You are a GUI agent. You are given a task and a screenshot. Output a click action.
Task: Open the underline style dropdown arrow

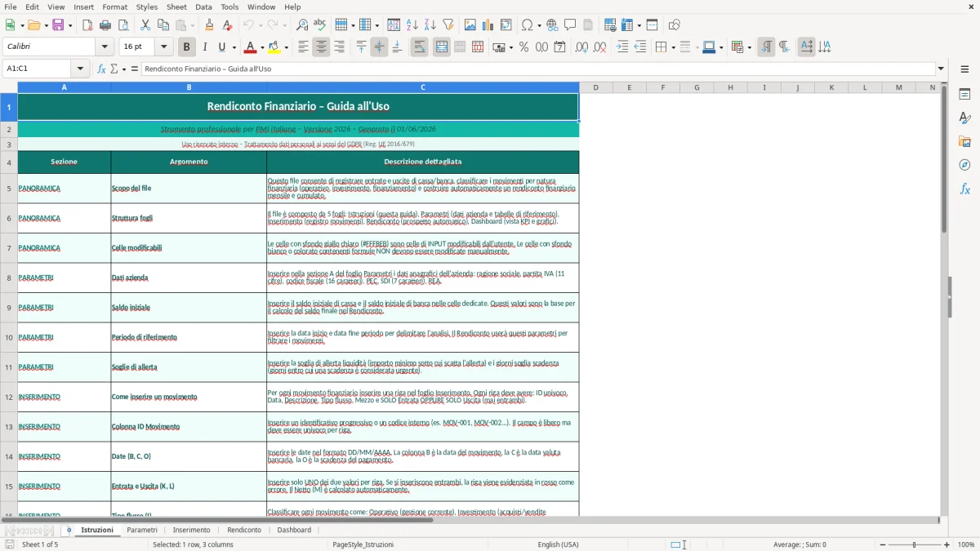233,47
